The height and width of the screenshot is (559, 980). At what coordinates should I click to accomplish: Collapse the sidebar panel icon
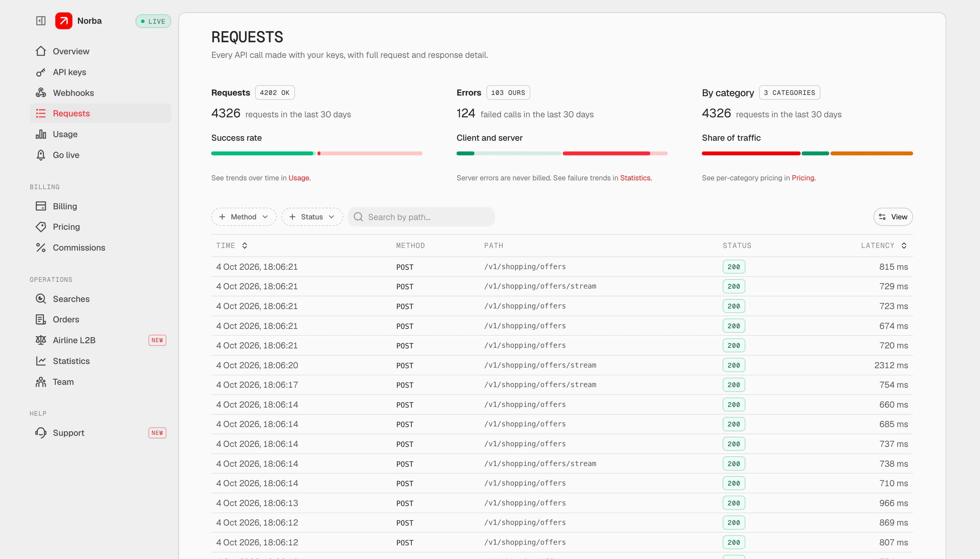coord(41,21)
